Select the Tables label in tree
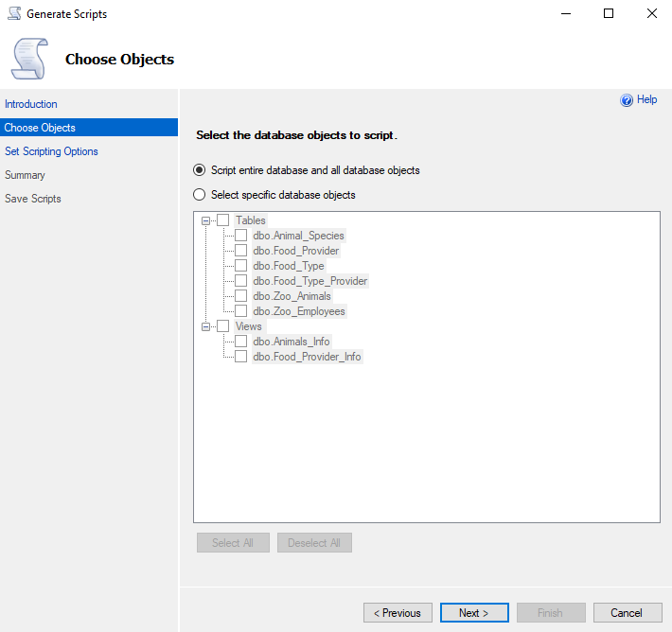 tap(251, 220)
